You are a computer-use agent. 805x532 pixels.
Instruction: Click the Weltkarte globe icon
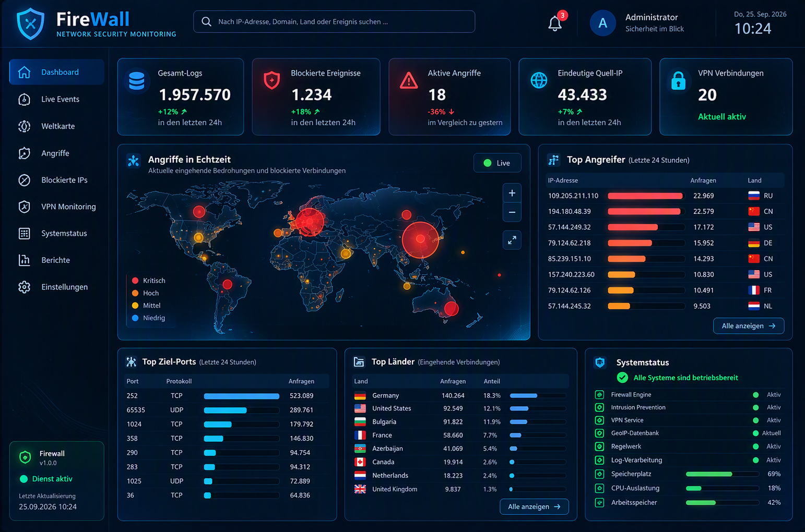pyautogui.click(x=24, y=126)
